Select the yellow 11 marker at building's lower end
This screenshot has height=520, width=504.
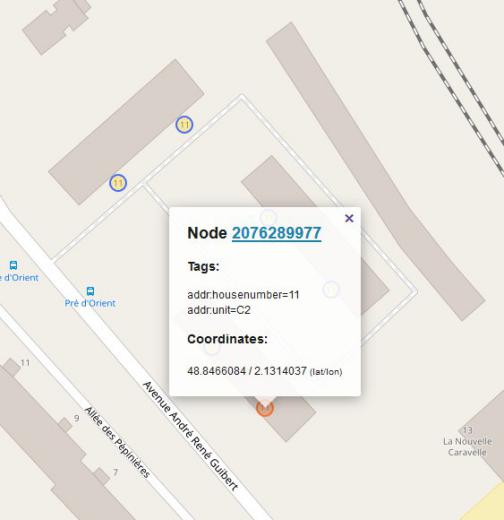point(118,183)
